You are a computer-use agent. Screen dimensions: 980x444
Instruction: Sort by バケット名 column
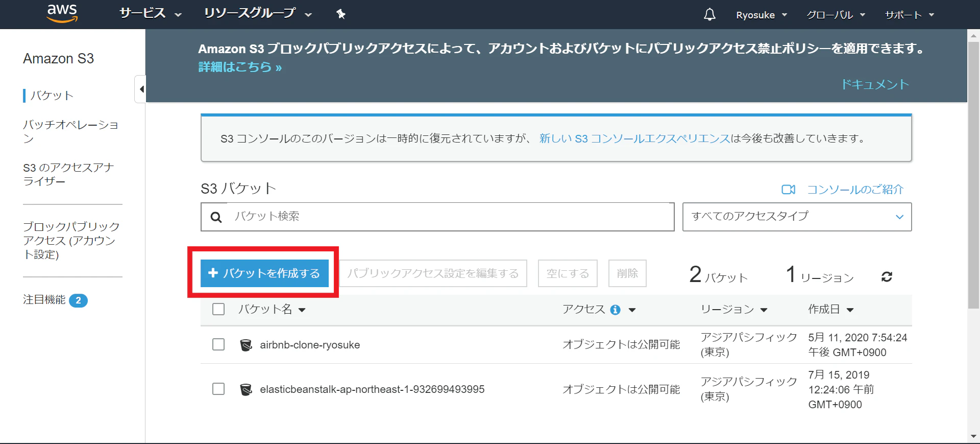click(272, 309)
